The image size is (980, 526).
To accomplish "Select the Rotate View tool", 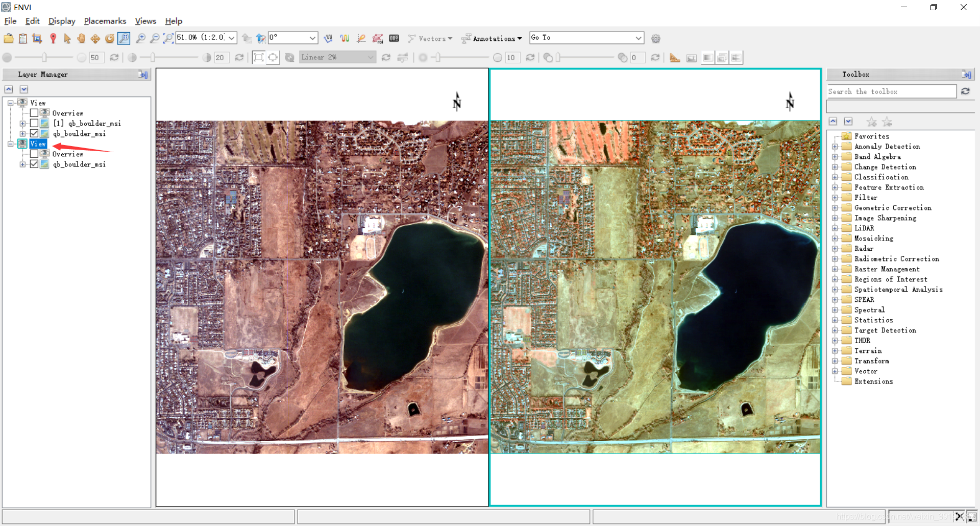I will click(110, 38).
